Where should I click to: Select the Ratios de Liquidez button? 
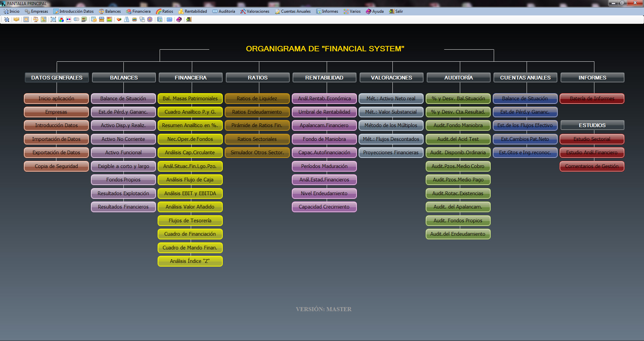tap(257, 99)
